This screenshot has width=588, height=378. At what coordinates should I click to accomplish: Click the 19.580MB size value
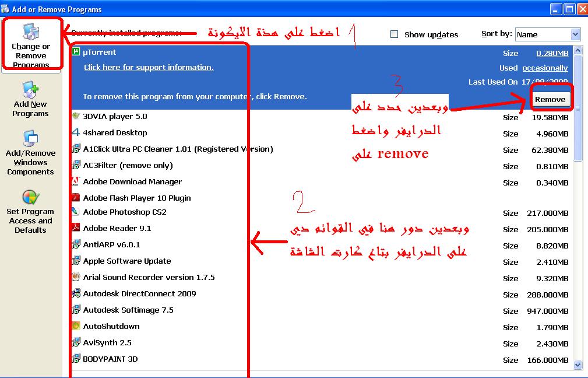point(550,117)
